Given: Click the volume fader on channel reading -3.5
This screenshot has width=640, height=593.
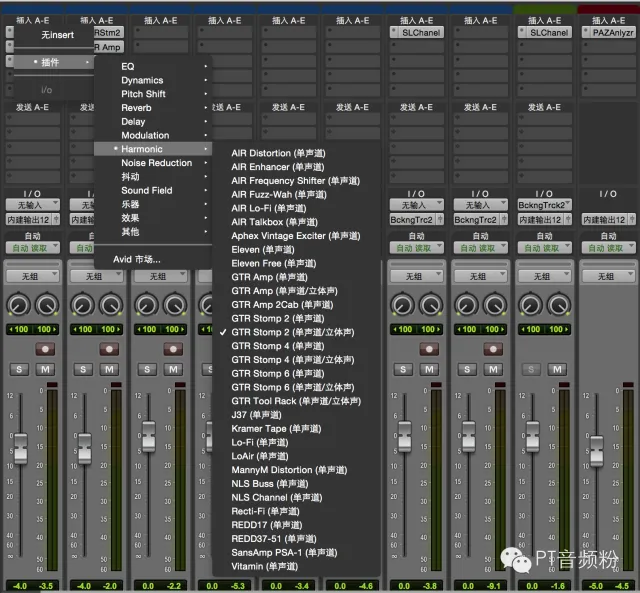Looking at the screenshot, I should [x=20, y=449].
